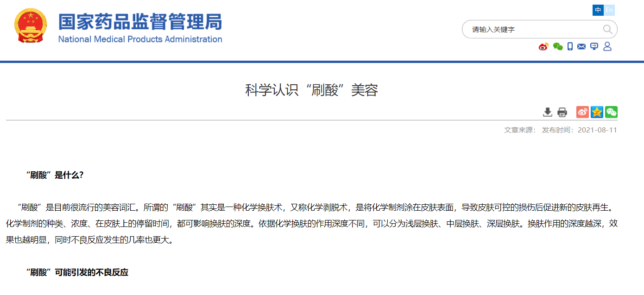Focus the keyword search input field
Image resolution: width=644 pixels, height=295 pixels.
tap(533, 30)
